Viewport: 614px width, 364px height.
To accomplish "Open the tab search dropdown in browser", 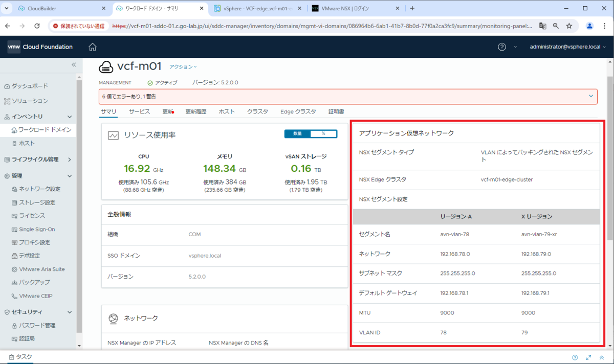I will pos(6,8).
